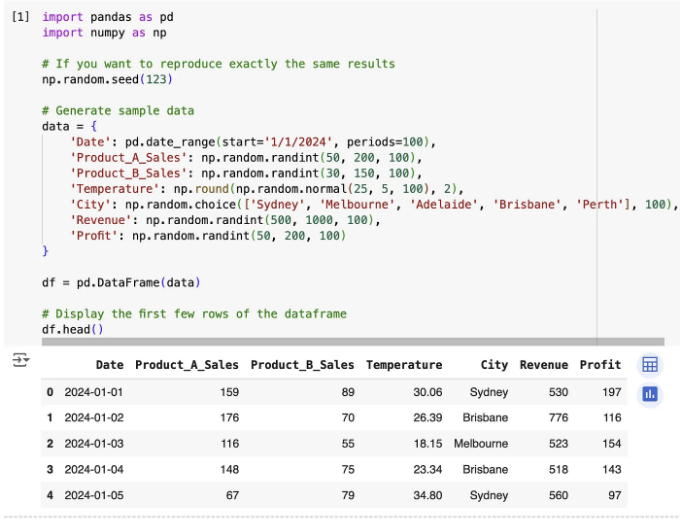Place cursor on df.head() line
Screen dimensions: 680x519
coord(72,330)
